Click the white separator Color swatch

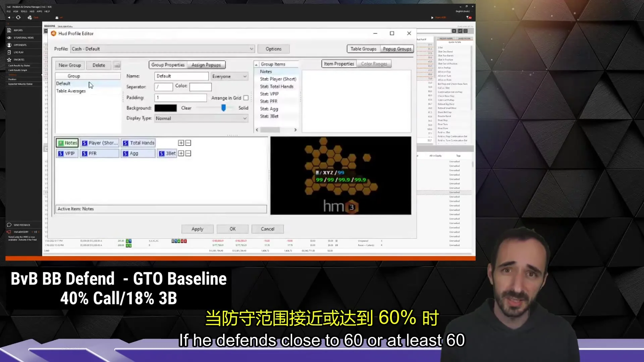coord(201,87)
